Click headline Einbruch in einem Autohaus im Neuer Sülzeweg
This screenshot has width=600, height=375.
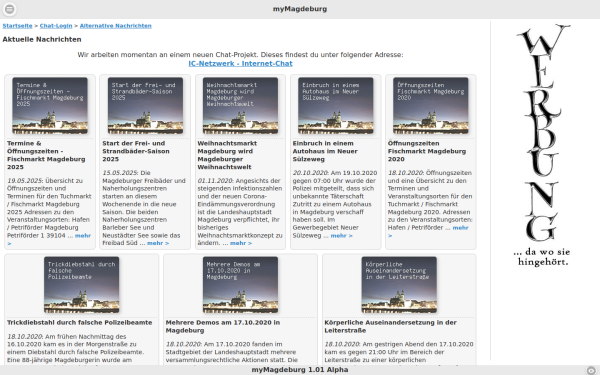(325, 151)
